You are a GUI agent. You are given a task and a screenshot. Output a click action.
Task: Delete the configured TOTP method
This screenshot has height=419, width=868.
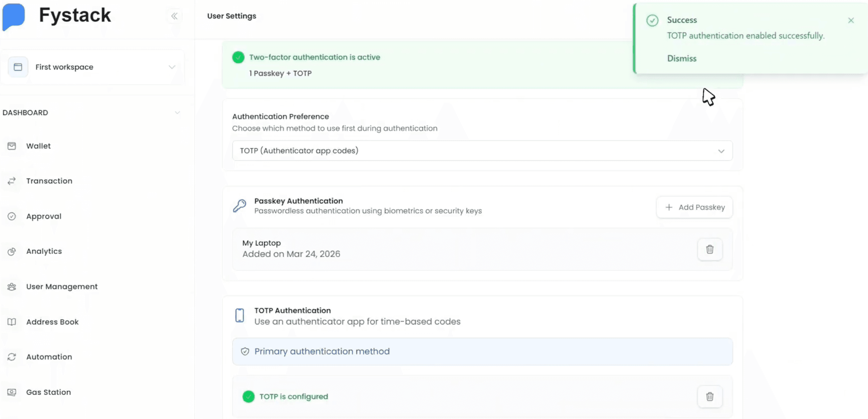(x=710, y=396)
